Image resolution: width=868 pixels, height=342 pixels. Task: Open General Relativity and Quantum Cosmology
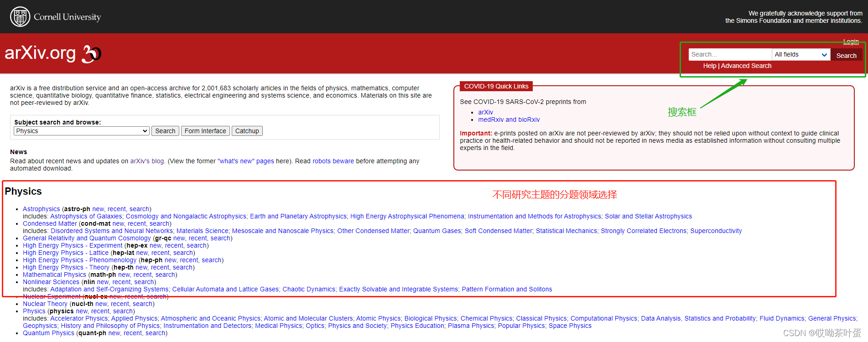[x=87, y=238]
